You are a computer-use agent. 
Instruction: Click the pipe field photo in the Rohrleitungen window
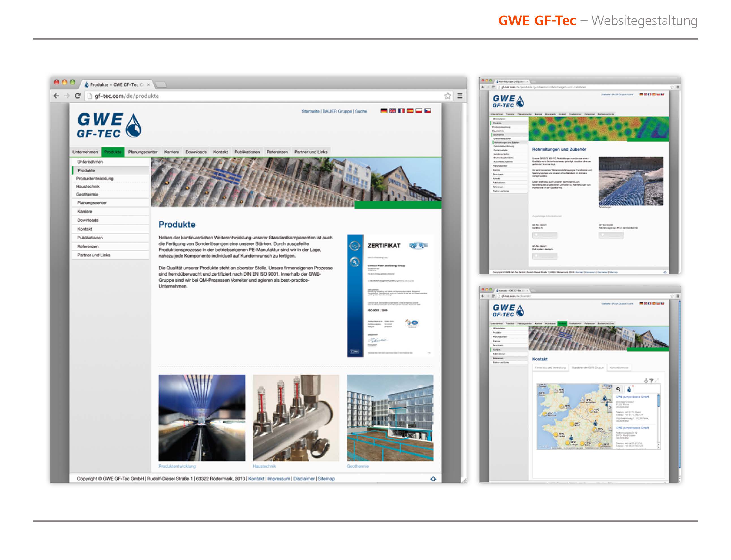[x=631, y=181]
